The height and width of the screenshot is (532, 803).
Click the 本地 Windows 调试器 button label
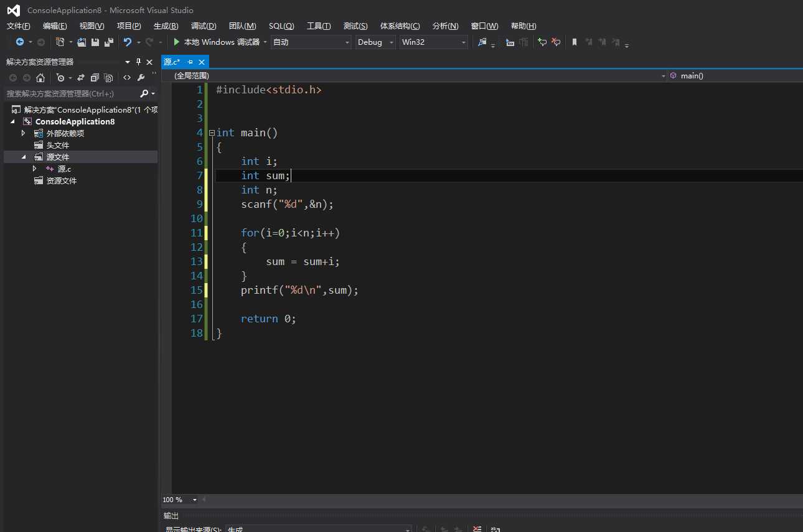point(222,42)
